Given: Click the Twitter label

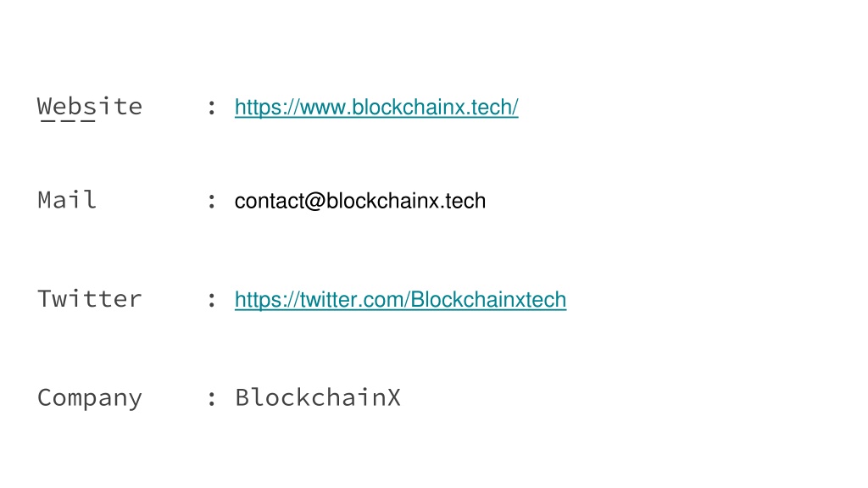Looking at the screenshot, I should 90,299.
